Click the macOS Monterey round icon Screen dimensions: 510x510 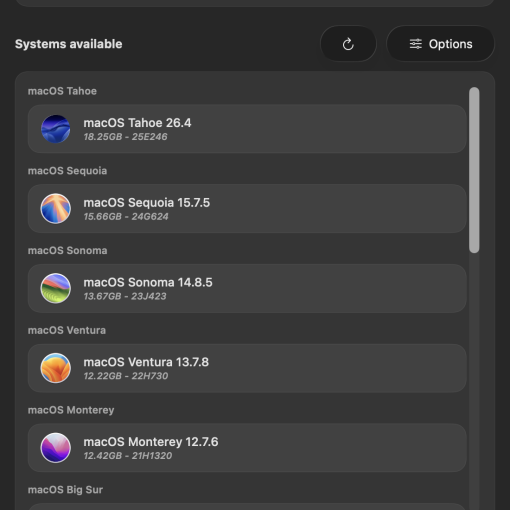point(56,448)
